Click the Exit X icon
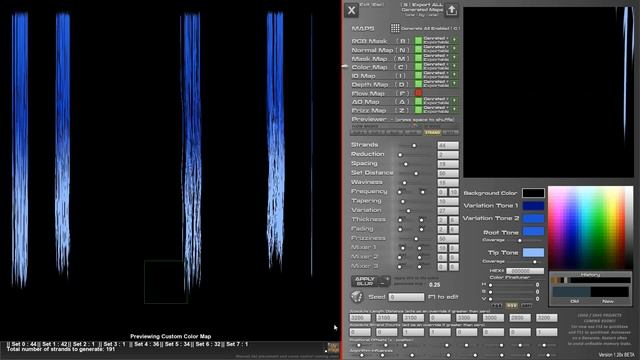Screen dimensions: 640x360 (x=351, y=10)
